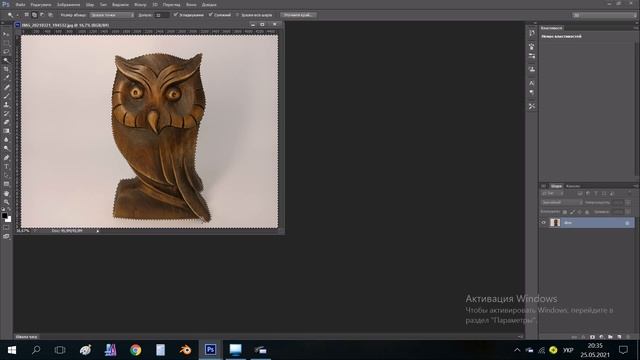Select the Gradient tool
This screenshot has width=640, height=360.
coord(6,131)
